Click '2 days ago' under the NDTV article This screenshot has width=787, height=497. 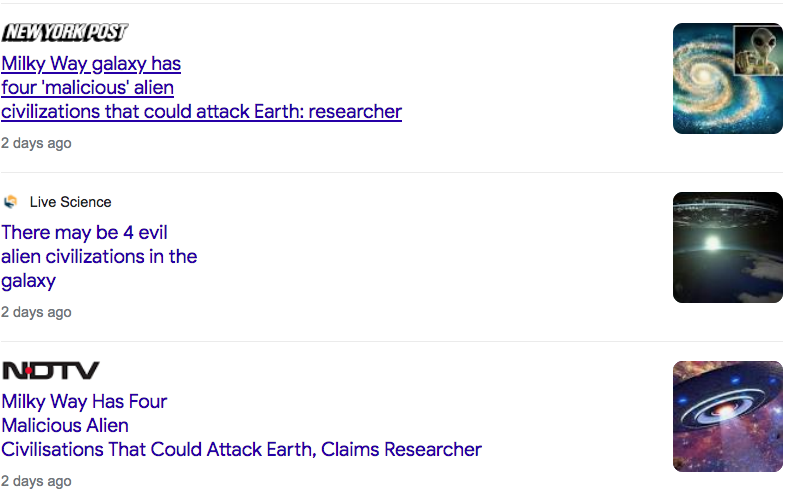click(36, 481)
